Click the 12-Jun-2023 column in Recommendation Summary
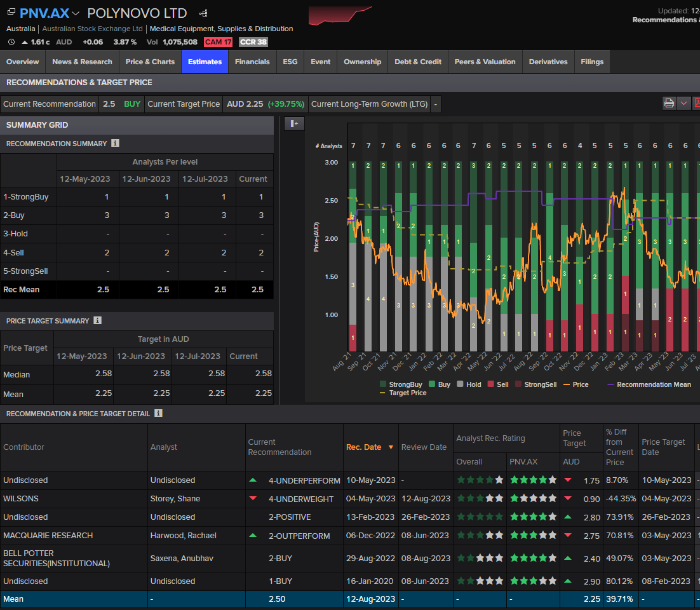The image size is (700, 610). (x=146, y=179)
